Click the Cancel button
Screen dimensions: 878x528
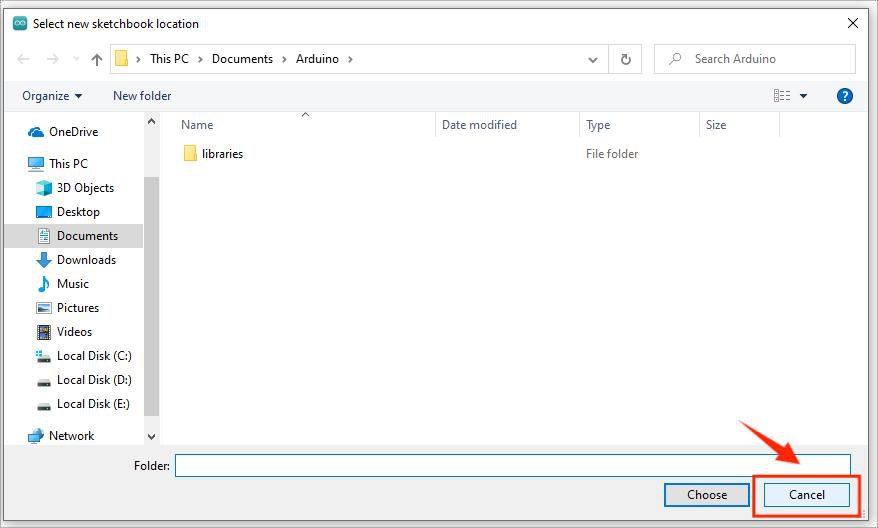click(806, 495)
